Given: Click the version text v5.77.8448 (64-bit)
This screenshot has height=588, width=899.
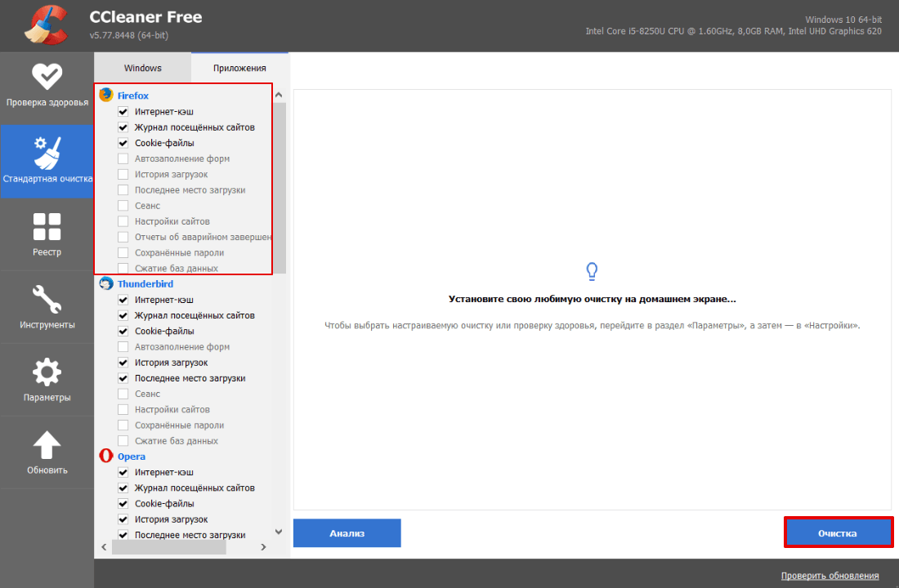Looking at the screenshot, I should [x=129, y=35].
